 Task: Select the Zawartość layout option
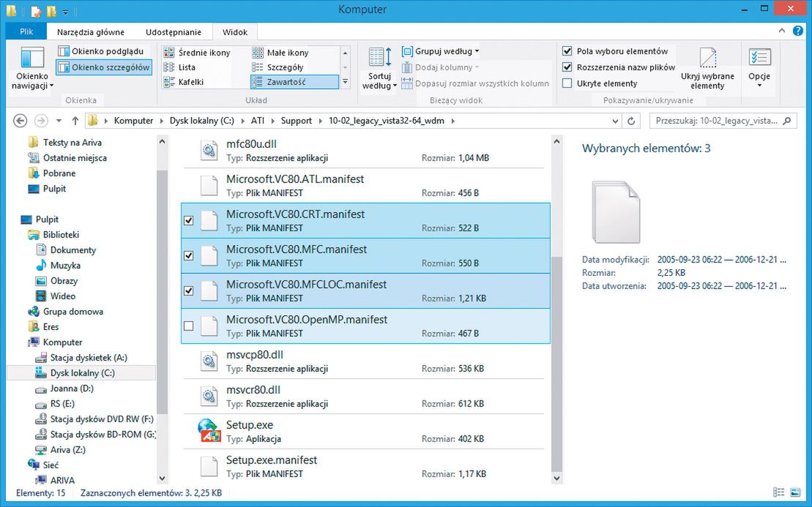click(x=294, y=82)
